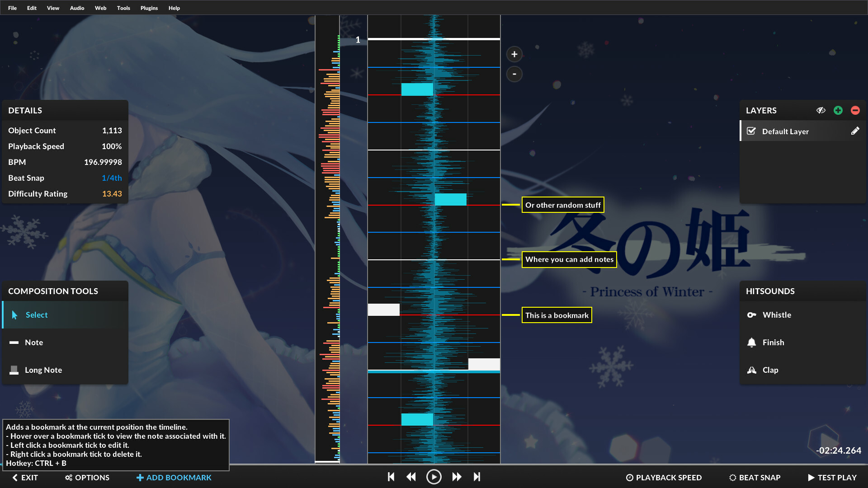
Task: Click the Playback Speed 100% value
Action: (111, 146)
